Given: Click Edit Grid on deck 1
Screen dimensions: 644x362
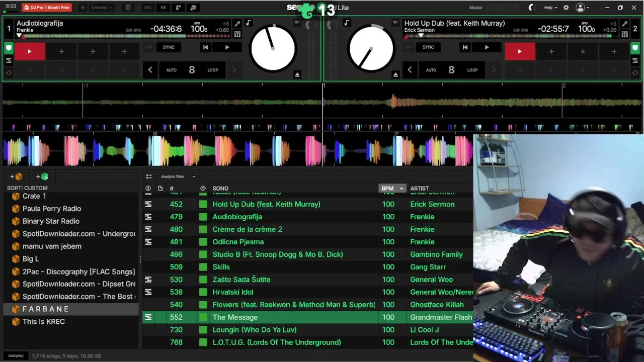Looking at the screenshot, I should (x=133, y=30).
